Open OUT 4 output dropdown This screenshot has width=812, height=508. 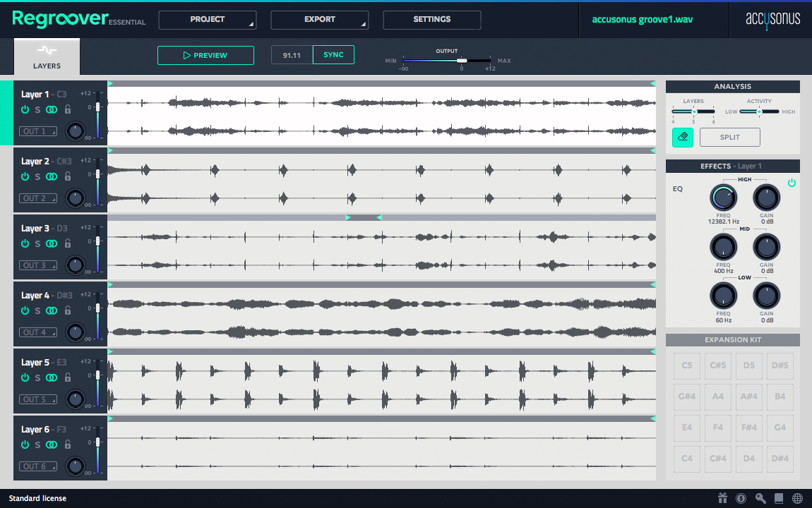tap(38, 332)
